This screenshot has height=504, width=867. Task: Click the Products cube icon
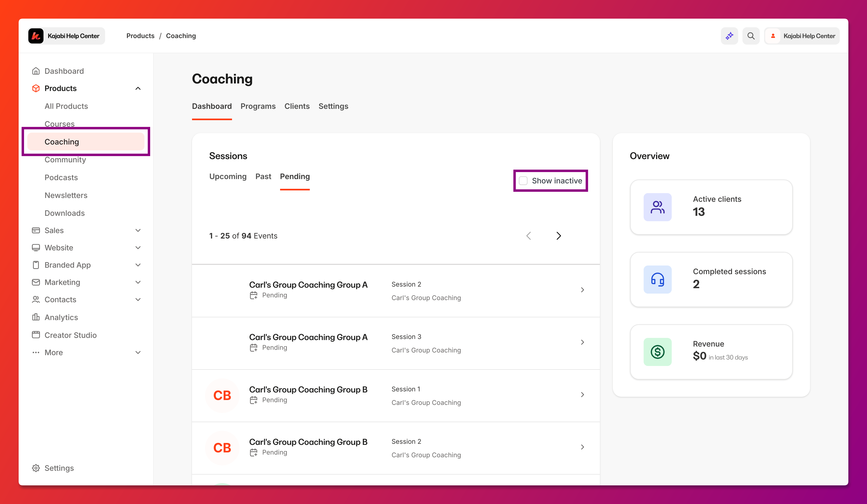click(x=36, y=88)
